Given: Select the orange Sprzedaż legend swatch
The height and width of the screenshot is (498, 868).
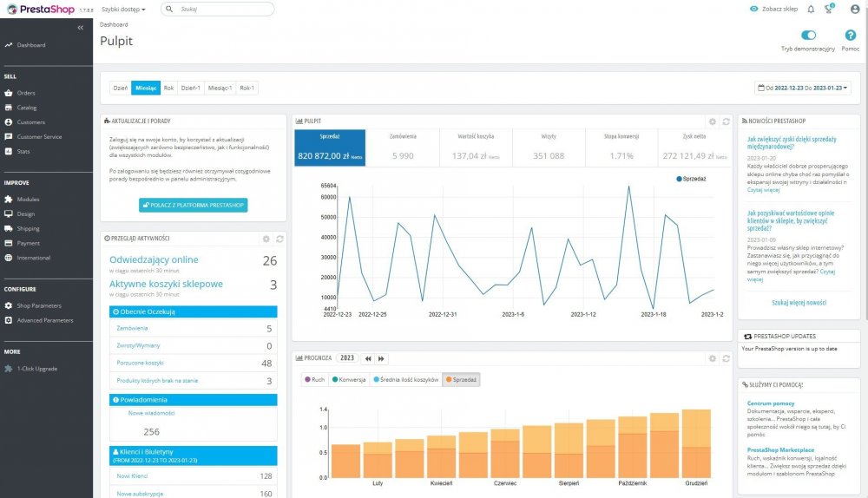Looking at the screenshot, I should coord(449,380).
